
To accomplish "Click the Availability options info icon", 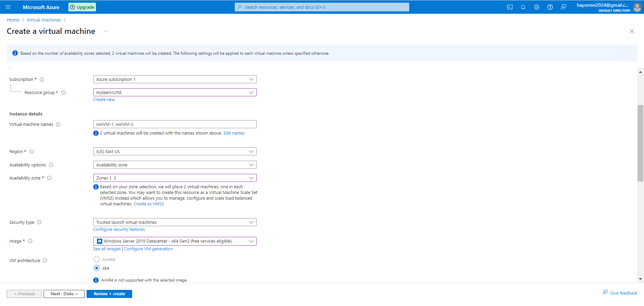I will tap(51, 165).
